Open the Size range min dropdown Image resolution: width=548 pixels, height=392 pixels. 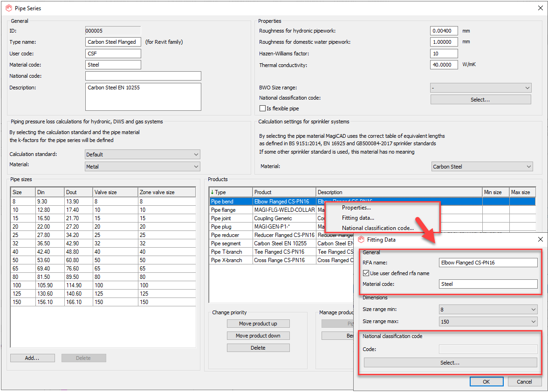488,310
